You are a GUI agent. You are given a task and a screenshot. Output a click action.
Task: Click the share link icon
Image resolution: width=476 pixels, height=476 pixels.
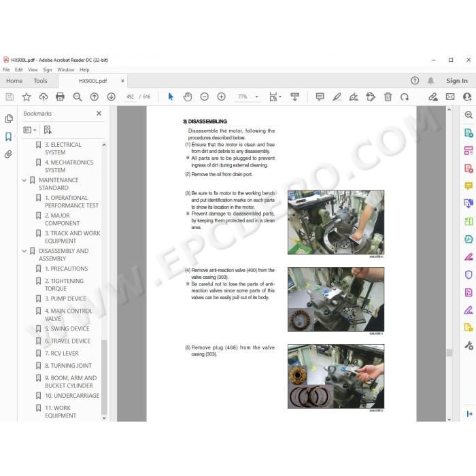pos(433,97)
